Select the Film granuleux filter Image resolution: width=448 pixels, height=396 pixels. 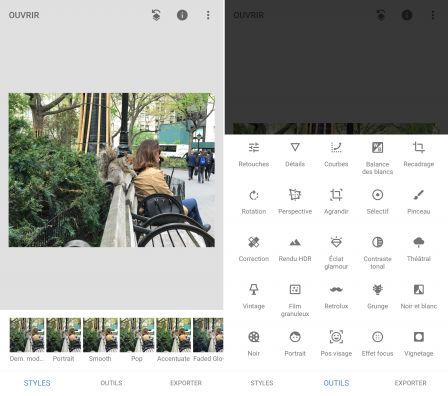295,300
